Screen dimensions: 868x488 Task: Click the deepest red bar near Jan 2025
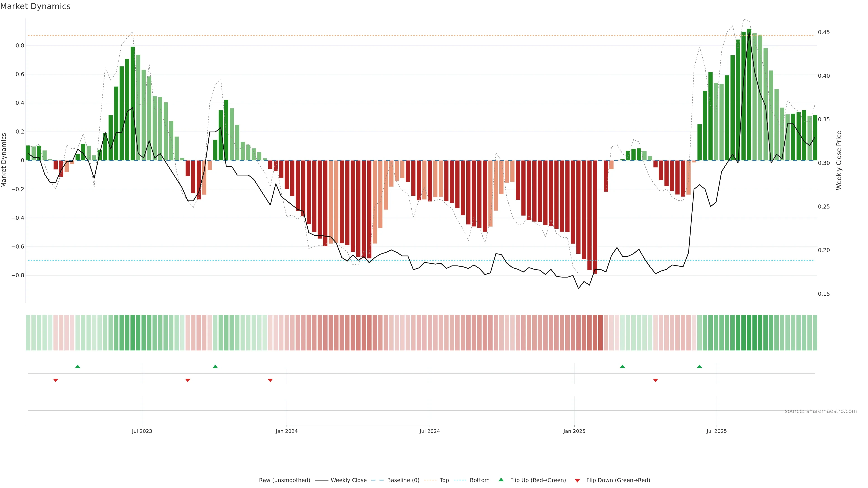click(x=595, y=217)
